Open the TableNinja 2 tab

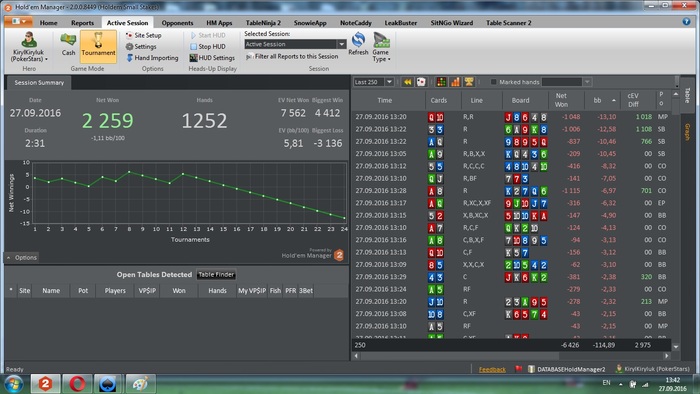[263, 23]
